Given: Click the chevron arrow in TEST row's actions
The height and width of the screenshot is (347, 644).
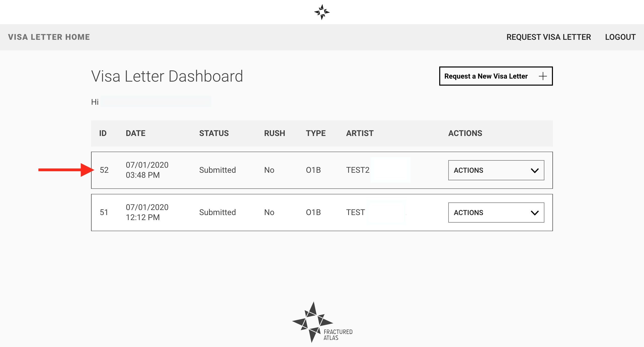Looking at the screenshot, I should tap(535, 213).
